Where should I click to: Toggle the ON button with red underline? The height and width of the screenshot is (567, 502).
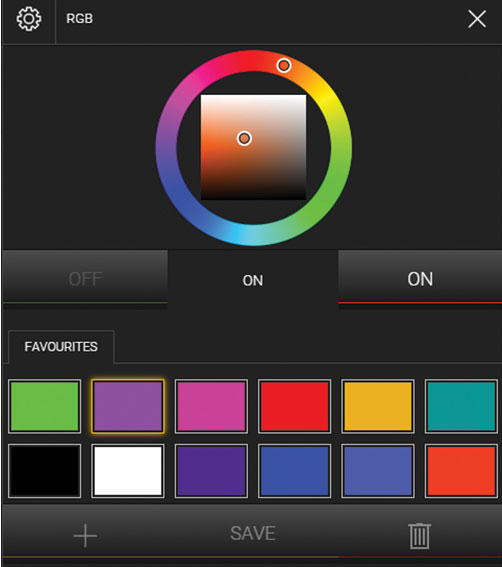pos(420,279)
